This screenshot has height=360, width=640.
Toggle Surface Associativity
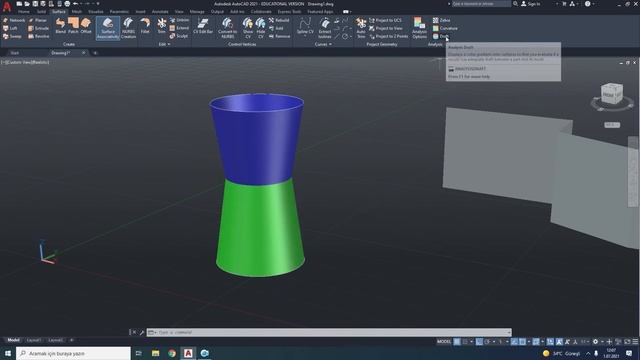[x=108, y=28]
